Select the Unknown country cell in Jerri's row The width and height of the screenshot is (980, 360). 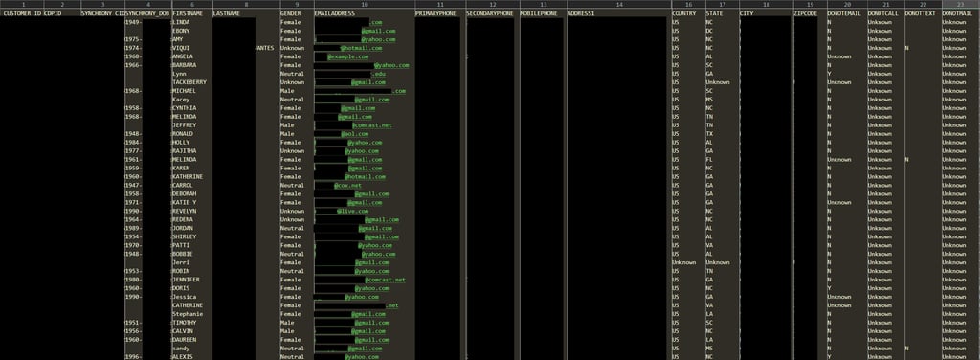click(x=683, y=263)
